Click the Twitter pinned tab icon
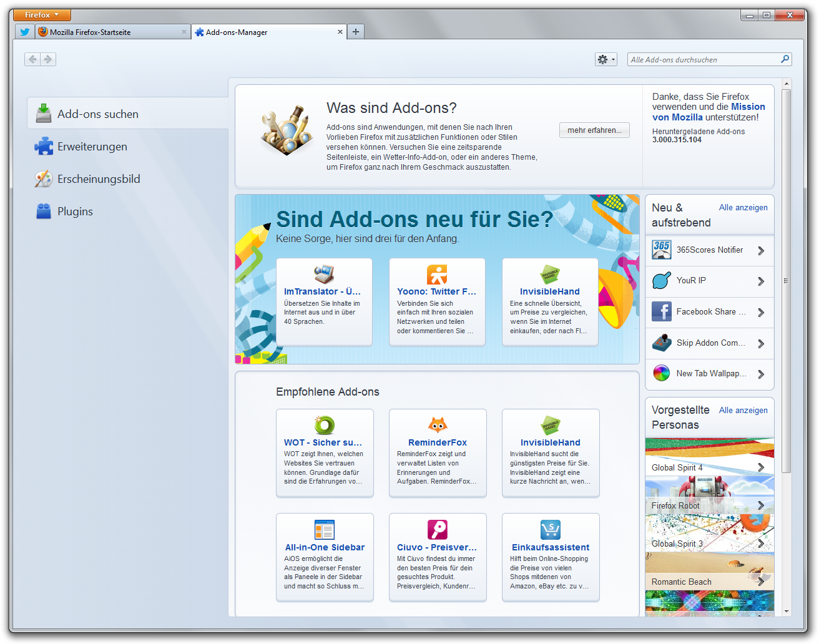The height and width of the screenshot is (644, 819). click(25, 32)
